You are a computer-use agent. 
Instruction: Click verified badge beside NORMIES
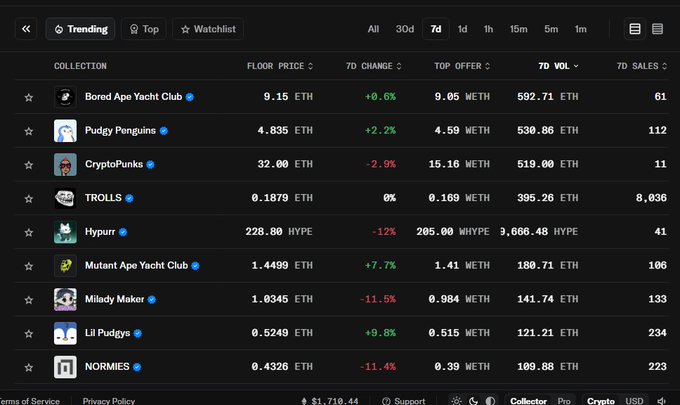137,367
